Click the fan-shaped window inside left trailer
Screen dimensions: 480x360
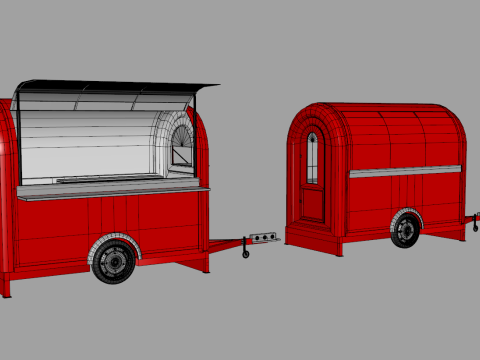pos(182,136)
